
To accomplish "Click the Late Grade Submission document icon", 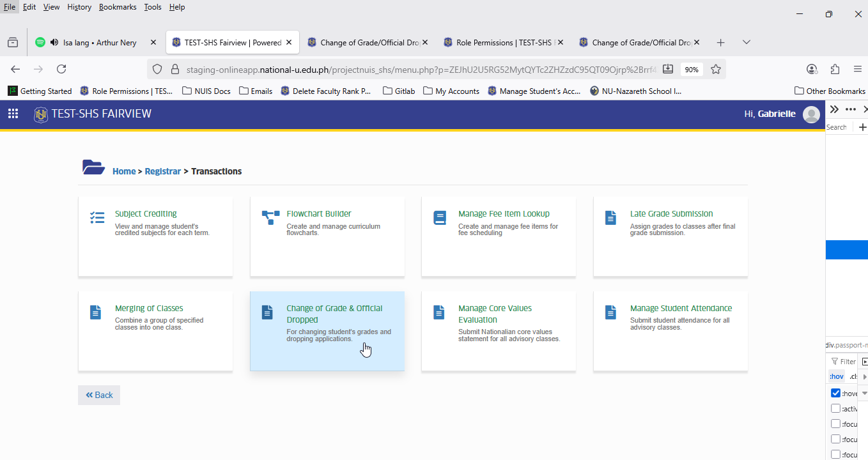I will pyautogui.click(x=611, y=218).
